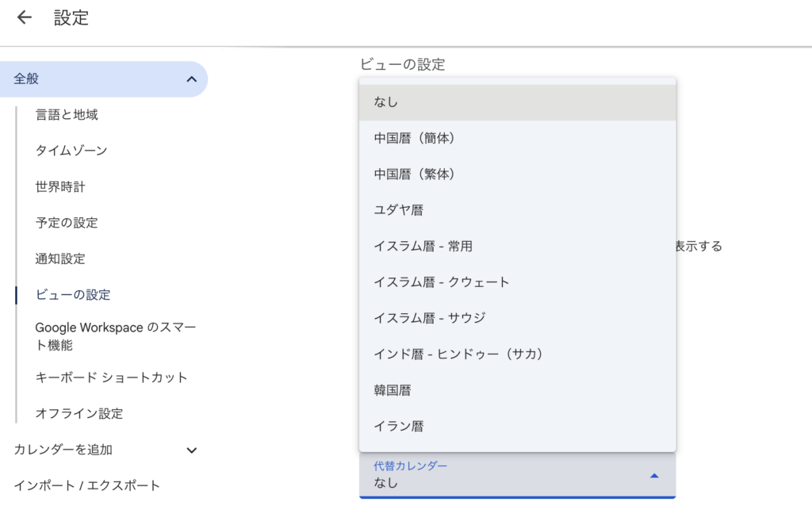Select イラン暦 from the list
Image resolution: width=812 pixels, height=525 pixels.
pos(517,426)
